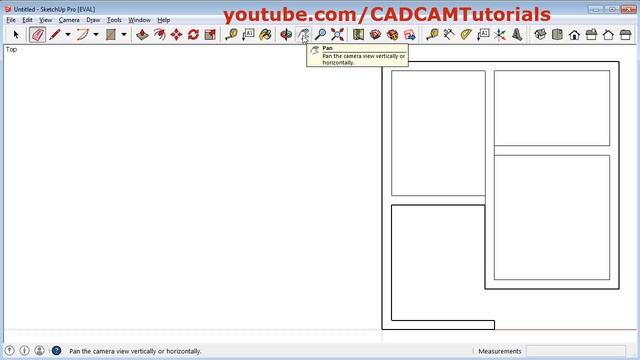Click the 'Measurements' label
This screenshot has height=360, width=640.
point(500,351)
